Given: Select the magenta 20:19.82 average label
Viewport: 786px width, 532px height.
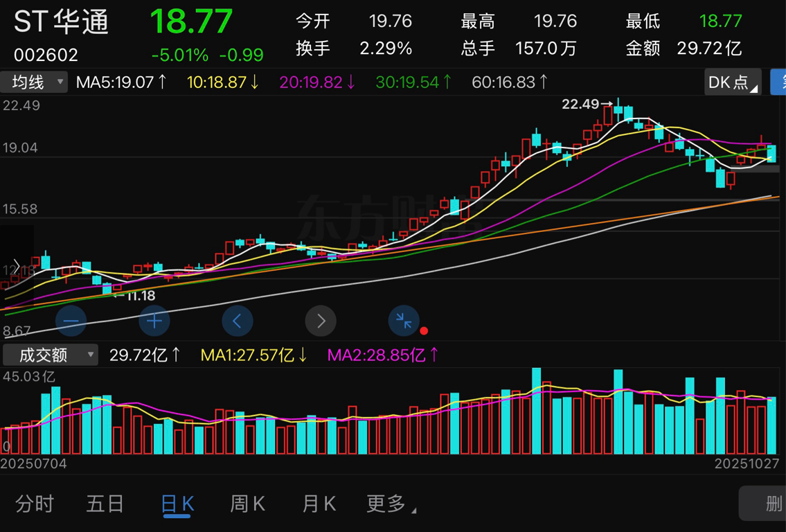Looking at the screenshot, I should coord(317,82).
